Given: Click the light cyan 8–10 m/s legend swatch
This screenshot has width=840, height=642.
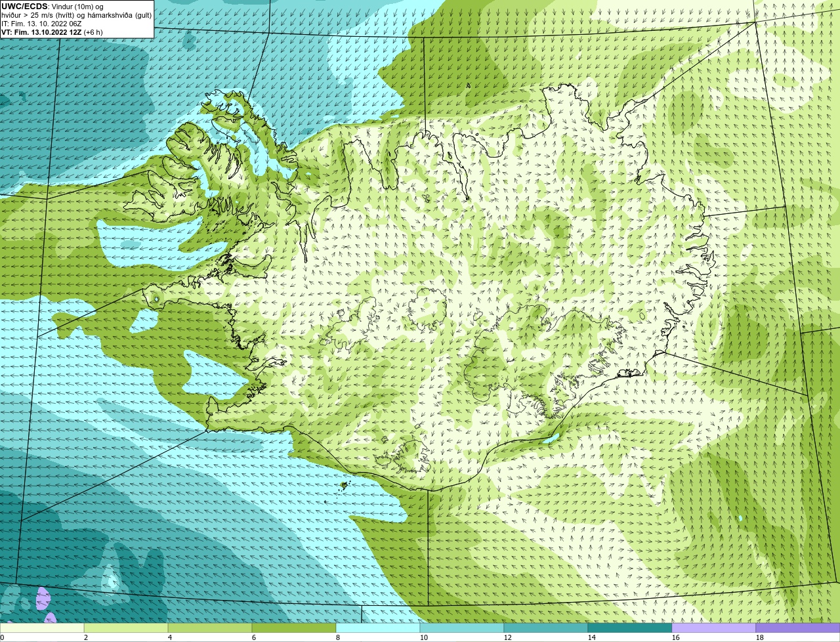Looking at the screenshot, I should [x=378, y=628].
